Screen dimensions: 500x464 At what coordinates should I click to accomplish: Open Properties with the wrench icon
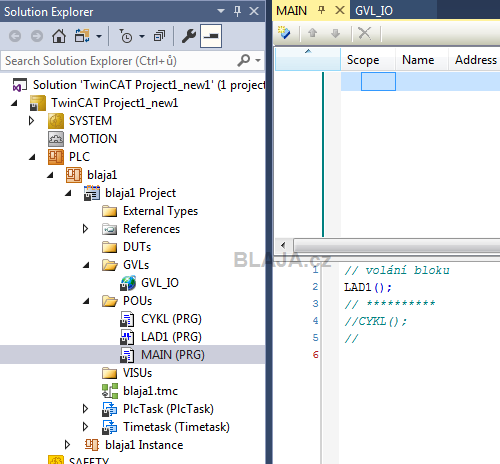[189, 36]
